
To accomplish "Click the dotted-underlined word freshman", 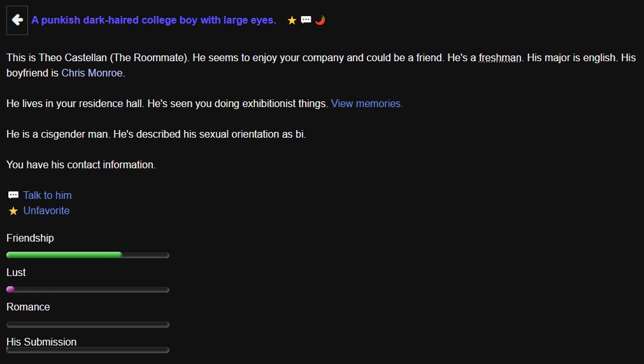I will pyautogui.click(x=500, y=58).
